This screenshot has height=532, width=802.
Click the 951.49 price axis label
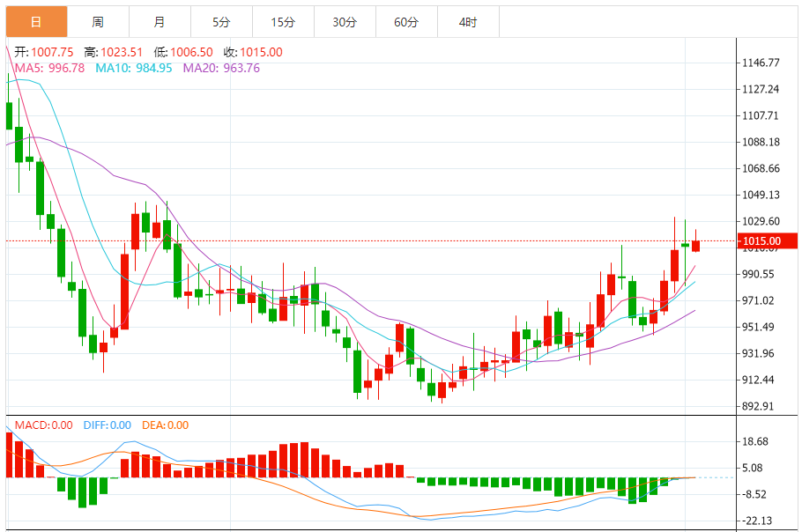click(759, 327)
